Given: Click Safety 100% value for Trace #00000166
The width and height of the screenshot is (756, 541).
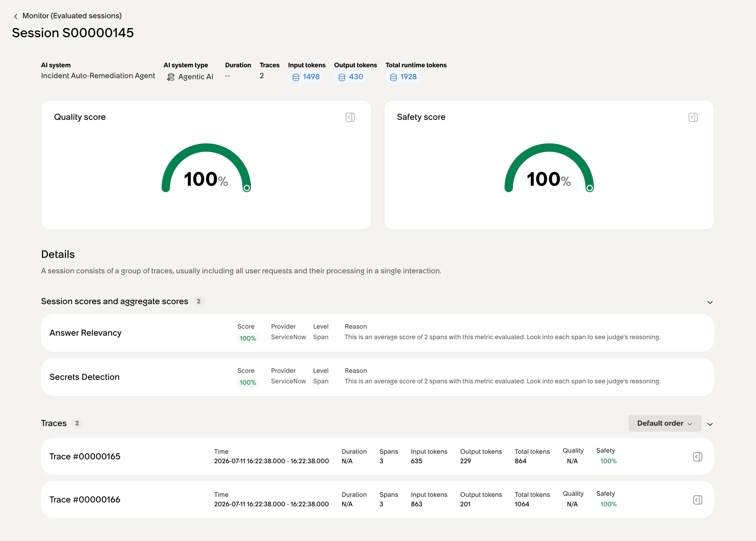Looking at the screenshot, I should 608,504.
